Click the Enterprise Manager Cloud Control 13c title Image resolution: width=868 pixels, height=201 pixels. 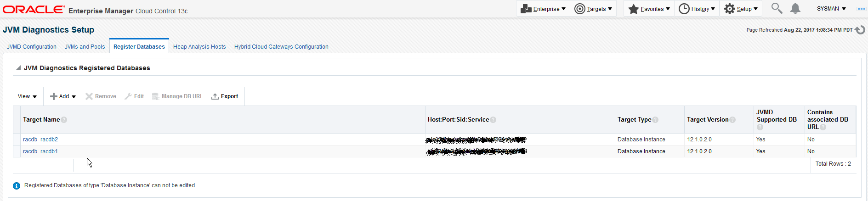[128, 11]
